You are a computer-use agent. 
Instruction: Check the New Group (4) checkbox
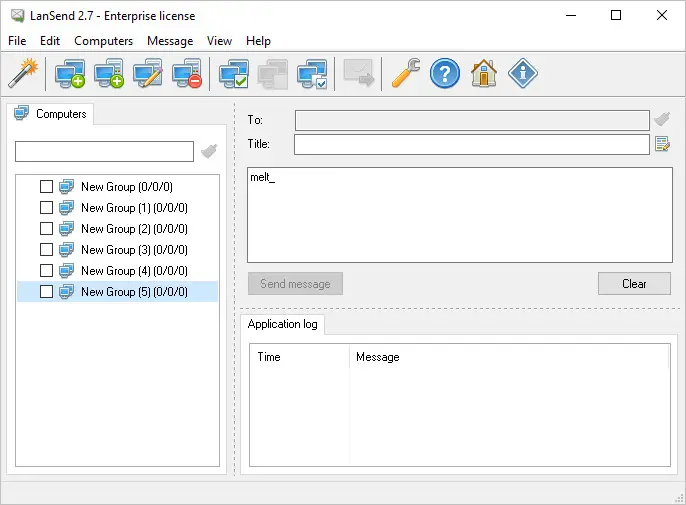(x=46, y=270)
